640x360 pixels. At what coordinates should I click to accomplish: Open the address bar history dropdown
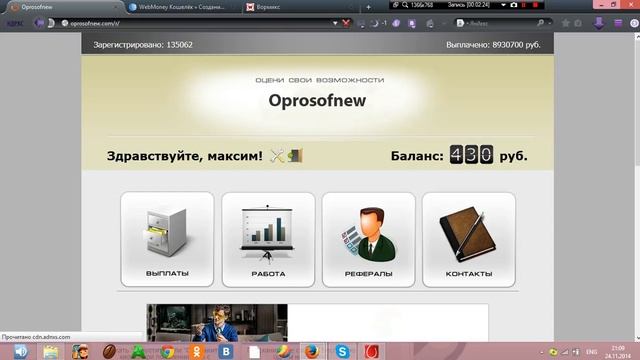click(x=335, y=23)
